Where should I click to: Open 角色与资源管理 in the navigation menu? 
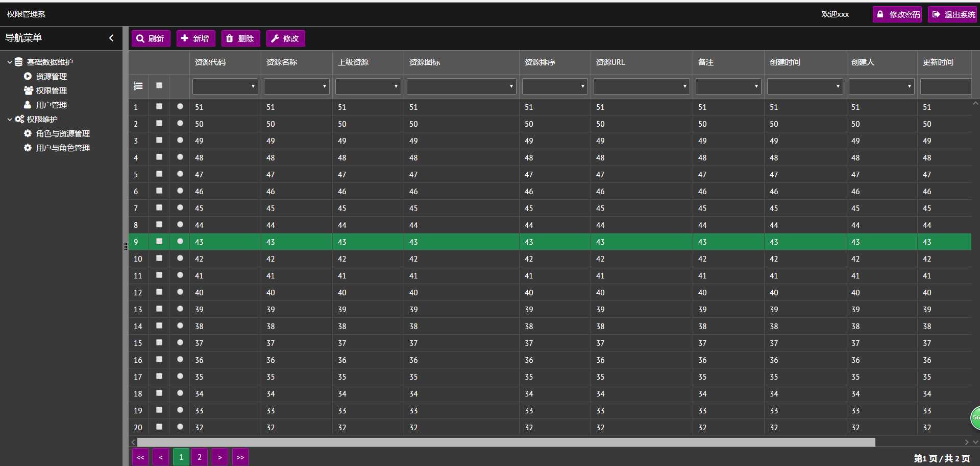[63, 133]
